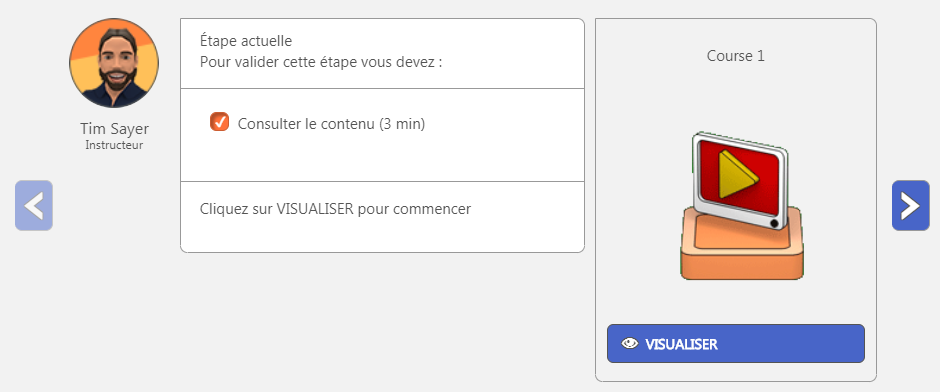
Task: Click the 'Étape actuelle' heading
Action: tap(246, 41)
